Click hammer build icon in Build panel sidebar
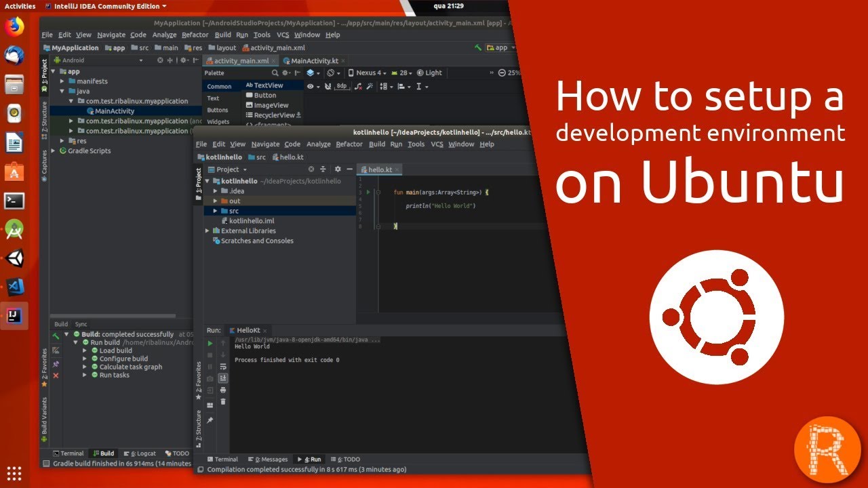 coord(56,335)
